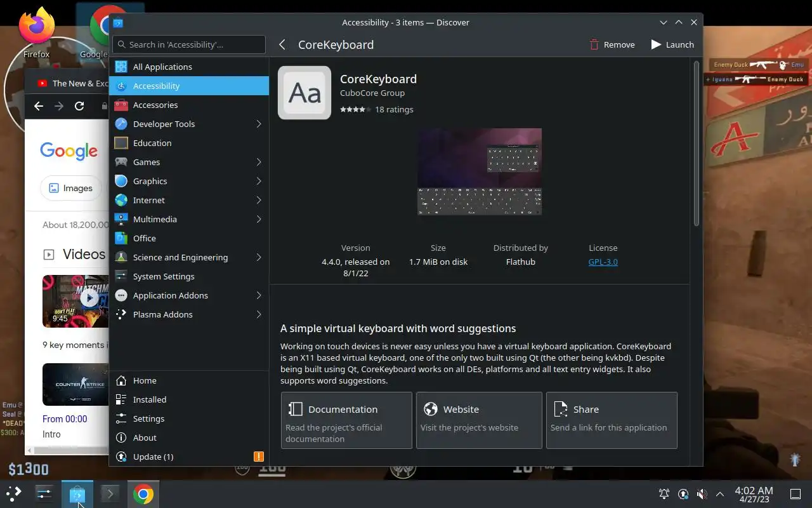Click the Discover page vertical scrollbar
The image size is (812, 508).
point(696,143)
